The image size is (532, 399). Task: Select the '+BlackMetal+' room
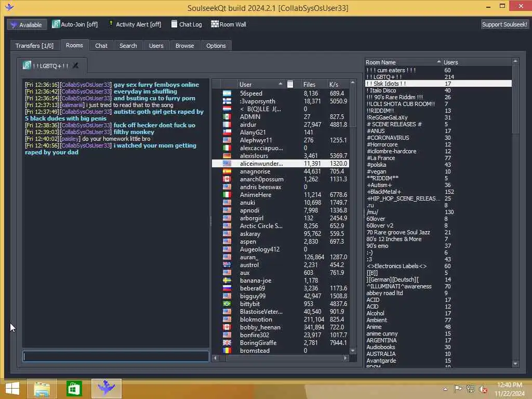[438, 192]
